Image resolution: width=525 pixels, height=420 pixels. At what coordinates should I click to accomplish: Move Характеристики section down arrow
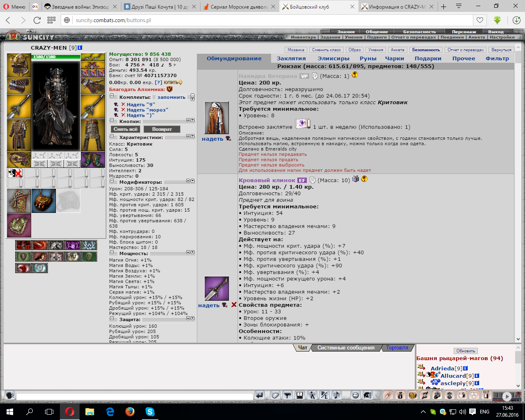pyautogui.click(x=193, y=136)
